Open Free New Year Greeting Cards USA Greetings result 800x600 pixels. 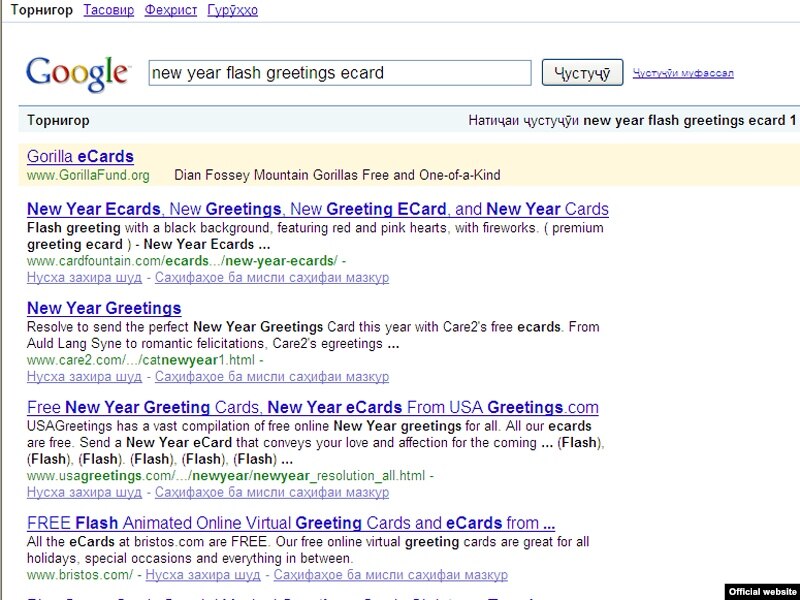313,407
